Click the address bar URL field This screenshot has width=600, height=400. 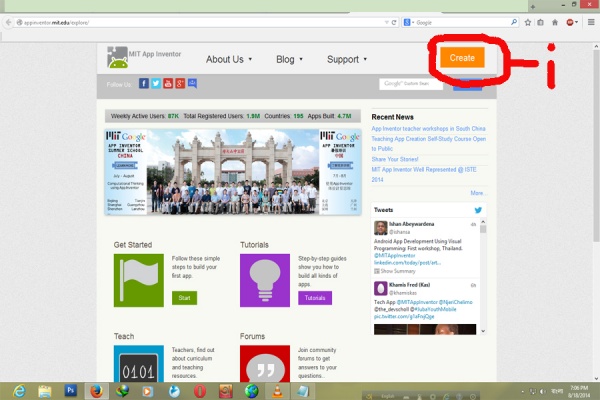tap(199, 23)
